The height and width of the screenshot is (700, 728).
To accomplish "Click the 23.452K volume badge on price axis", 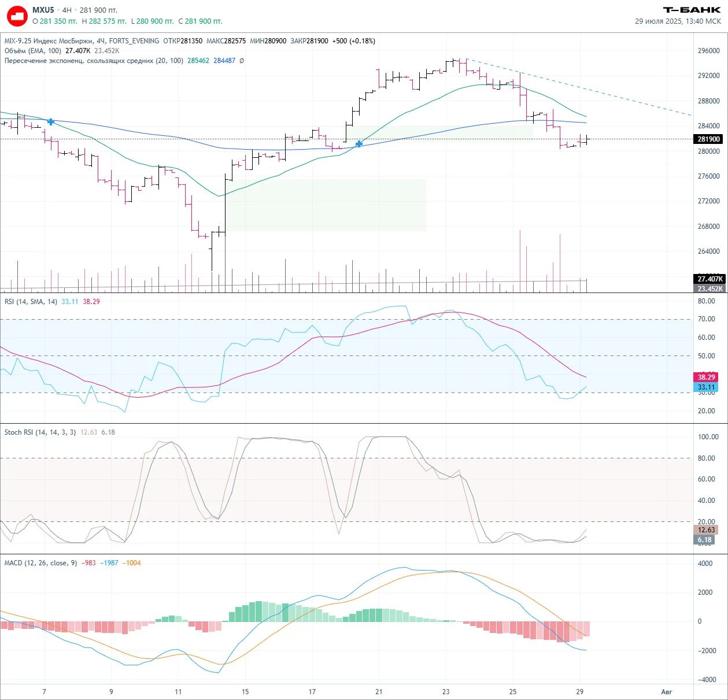I will [x=709, y=289].
